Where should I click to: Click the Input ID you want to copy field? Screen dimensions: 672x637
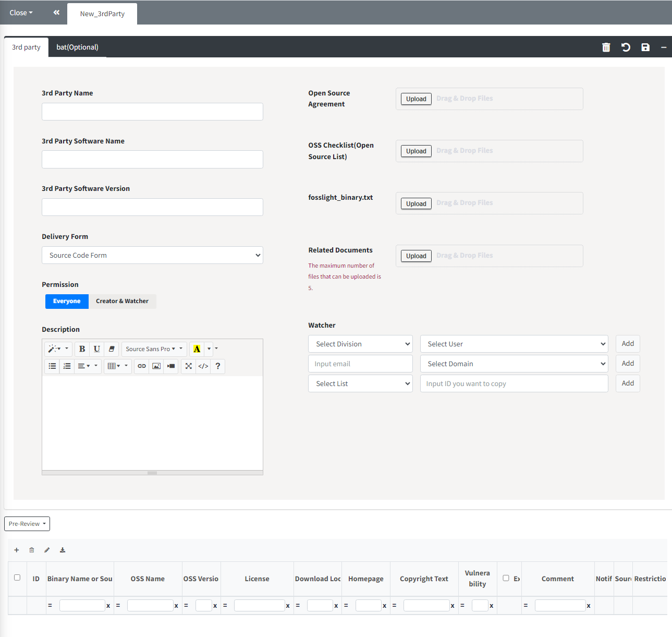(x=514, y=383)
